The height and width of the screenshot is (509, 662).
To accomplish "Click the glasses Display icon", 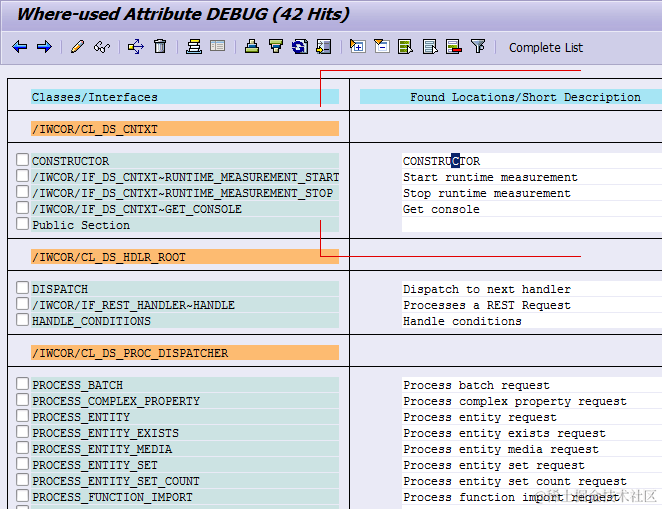I will [102, 46].
